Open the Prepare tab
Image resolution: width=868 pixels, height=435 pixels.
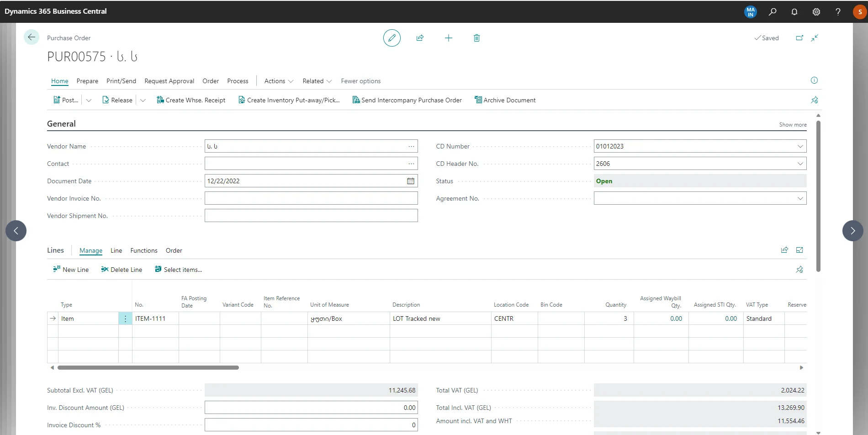(87, 81)
